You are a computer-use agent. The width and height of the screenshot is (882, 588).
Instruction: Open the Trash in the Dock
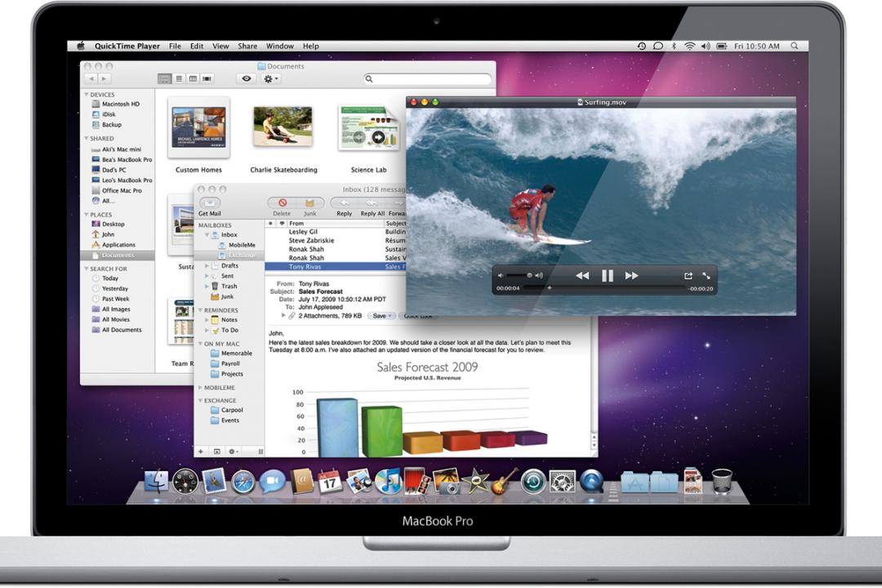[722, 481]
